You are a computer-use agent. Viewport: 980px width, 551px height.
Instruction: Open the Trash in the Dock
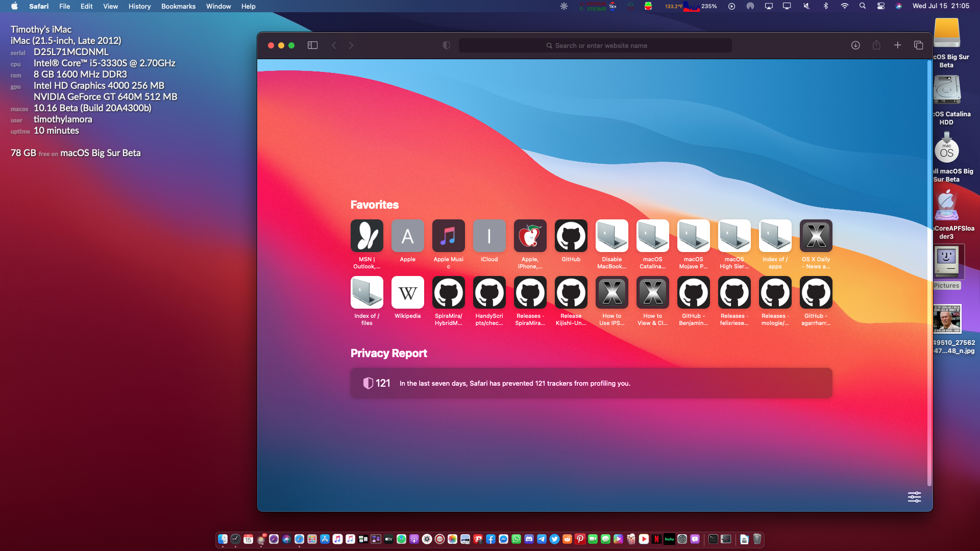pyautogui.click(x=757, y=539)
